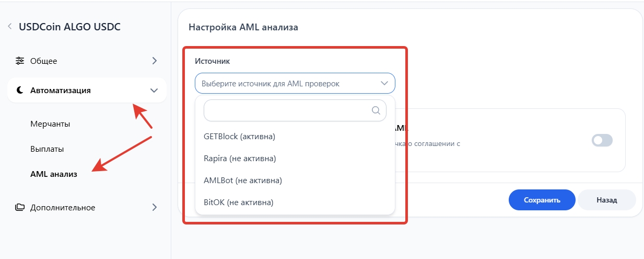644x259 pixels.
Task: Focus the search field in the source list
Action: 287,110
